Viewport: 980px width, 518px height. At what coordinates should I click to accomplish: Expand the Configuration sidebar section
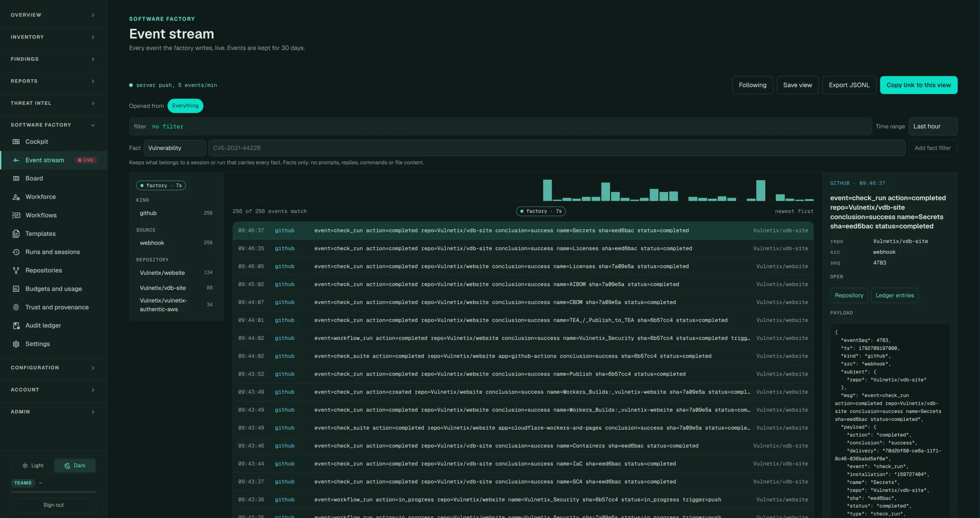click(x=53, y=368)
